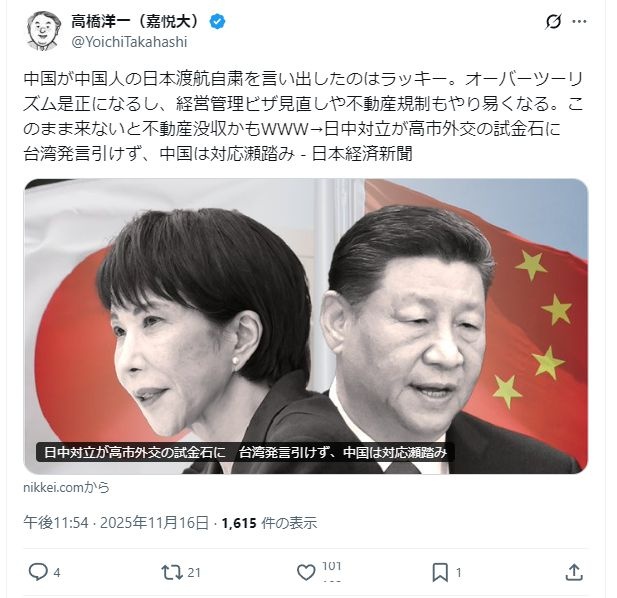Viewport: 617px width, 598px height.
Task: Click the blue verified badge
Action: tap(217, 22)
